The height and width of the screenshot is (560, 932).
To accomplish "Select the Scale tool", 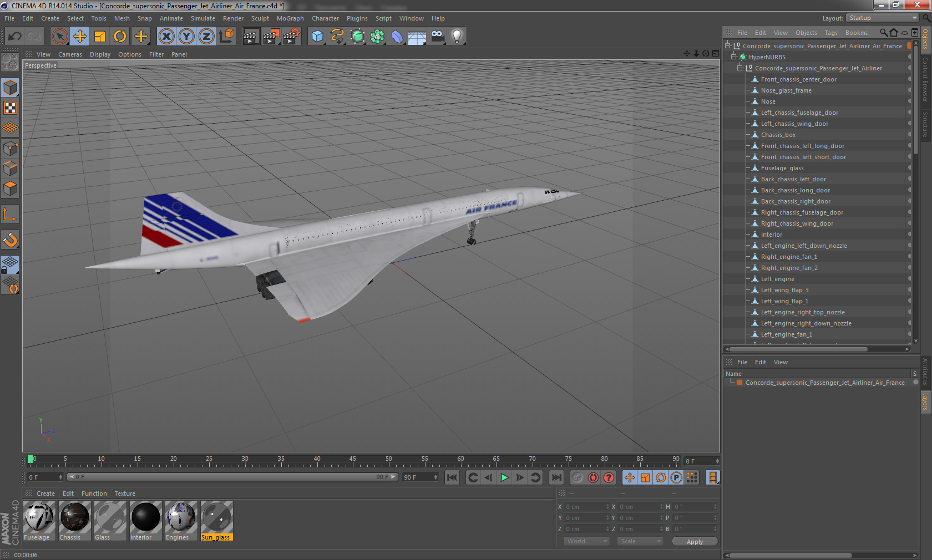I will (100, 37).
